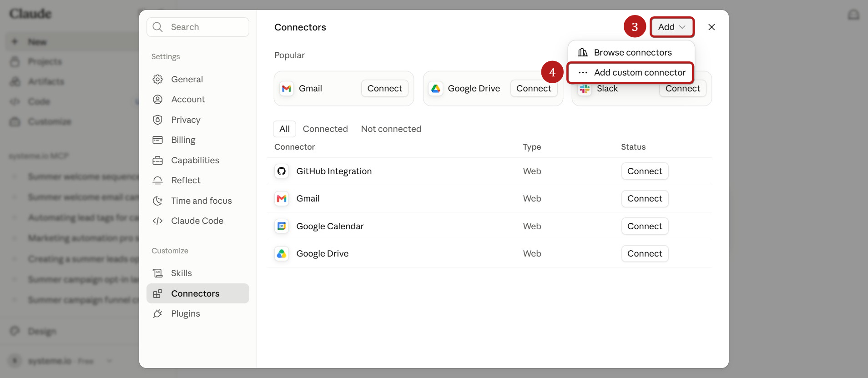Connect Google Calendar in the connector list
Image resolution: width=868 pixels, height=378 pixels.
coord(645,226)
